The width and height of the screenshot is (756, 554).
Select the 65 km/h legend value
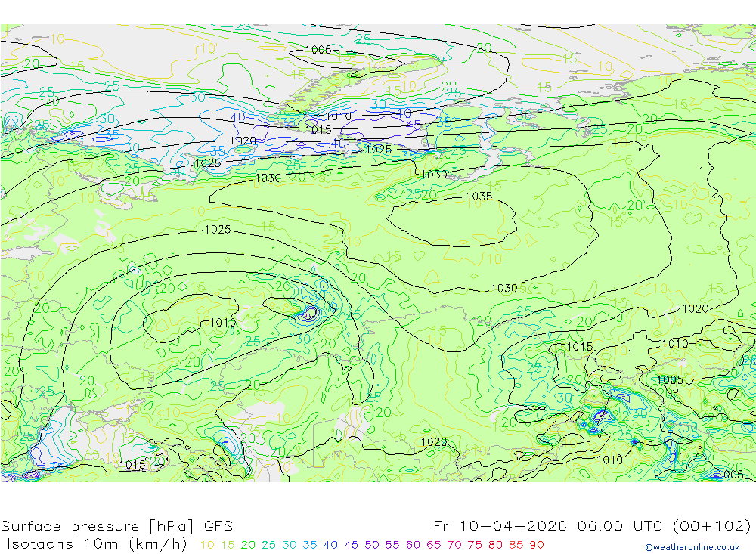pyautogui.click(x=433, y=545)
